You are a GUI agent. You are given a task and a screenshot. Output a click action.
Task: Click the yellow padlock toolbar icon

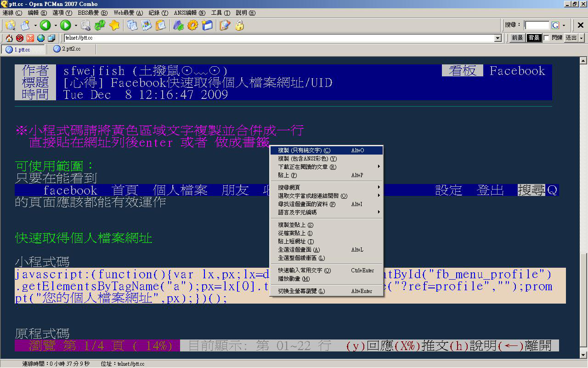[x=239, y=25]
